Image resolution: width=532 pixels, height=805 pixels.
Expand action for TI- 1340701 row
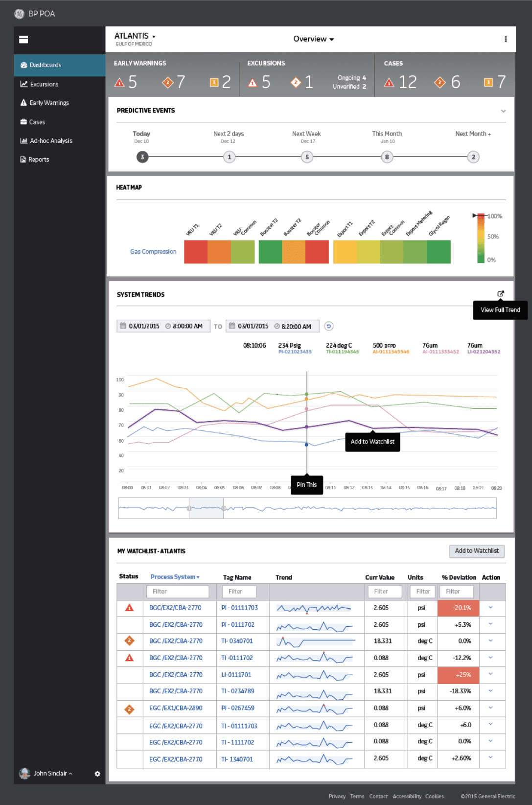pos(491,758)
